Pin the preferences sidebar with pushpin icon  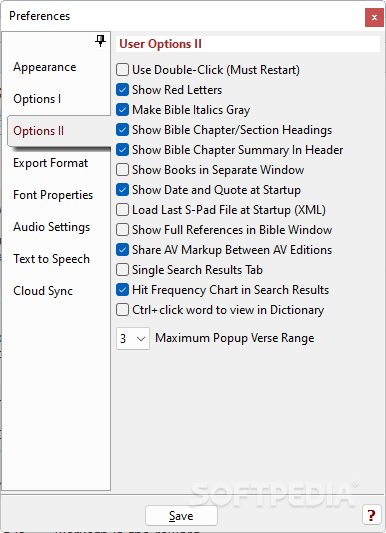(x=100, y=41)
